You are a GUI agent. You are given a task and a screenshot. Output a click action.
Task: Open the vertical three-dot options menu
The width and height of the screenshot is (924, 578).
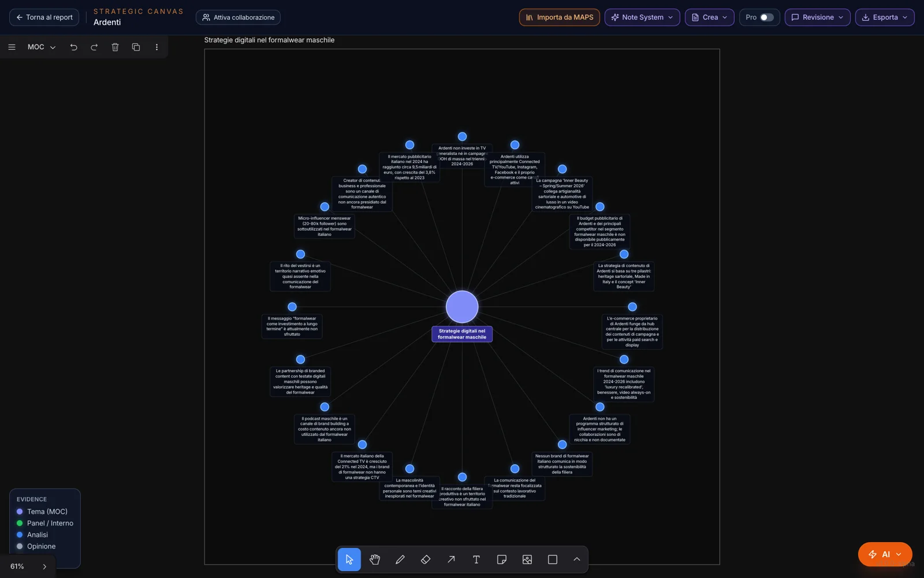(157, 47)
